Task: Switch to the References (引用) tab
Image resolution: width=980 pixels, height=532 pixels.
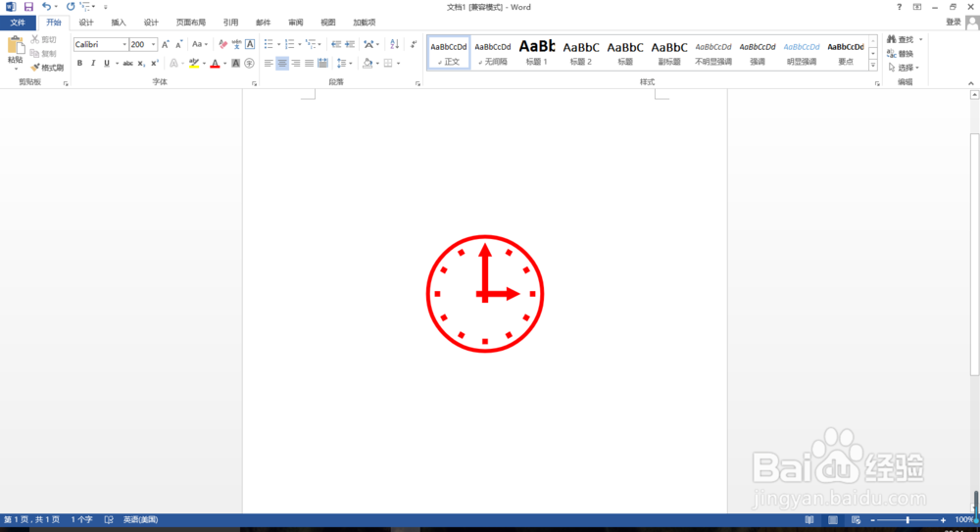Action: 230,23
